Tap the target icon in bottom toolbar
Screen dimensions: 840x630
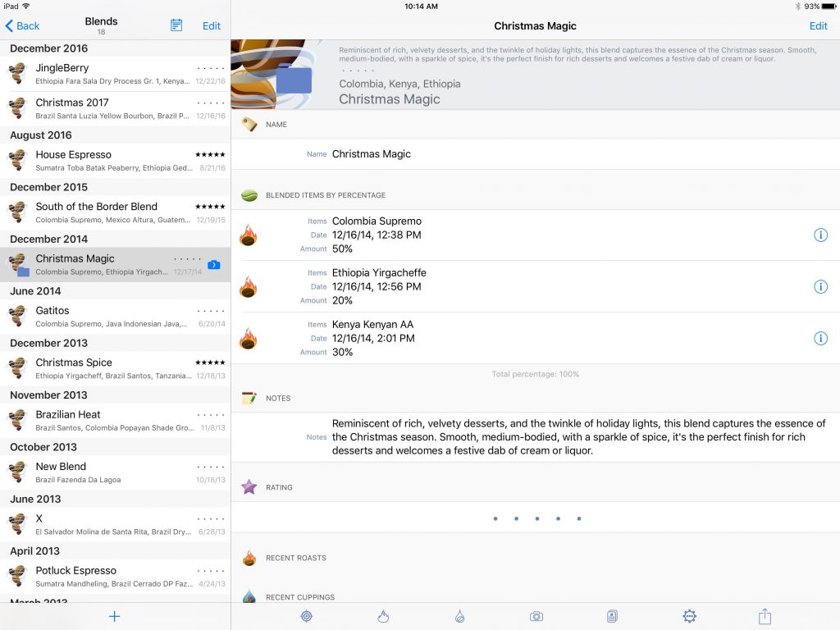coord(306,616)
